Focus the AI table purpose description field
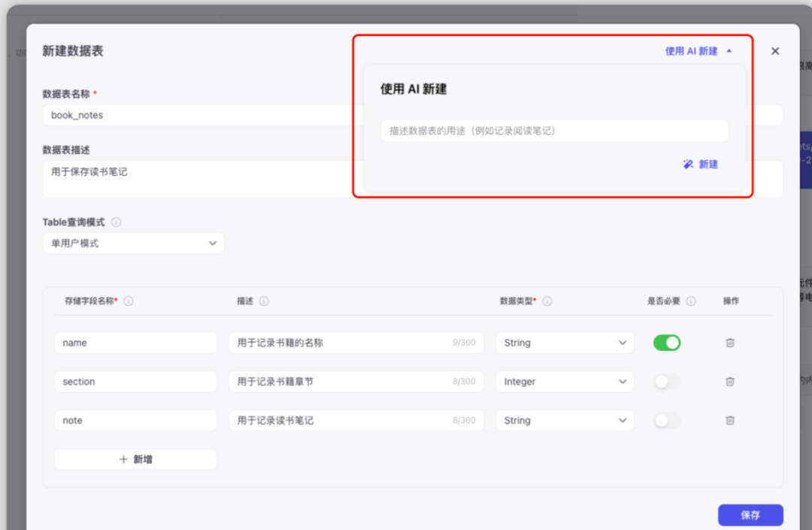 coord(554,131)
